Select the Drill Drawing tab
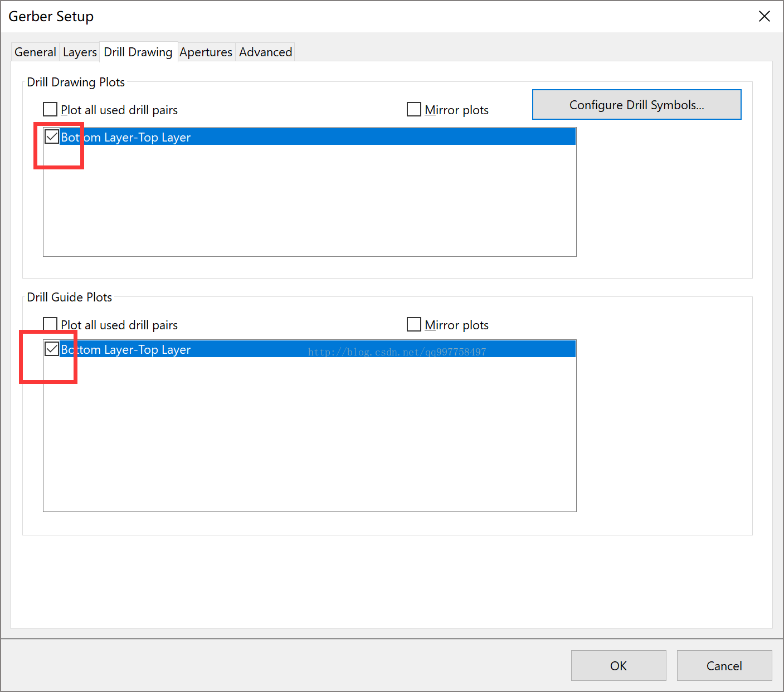Image resolution: width=784 pixels, height=692 pixels. click(138, 52)
